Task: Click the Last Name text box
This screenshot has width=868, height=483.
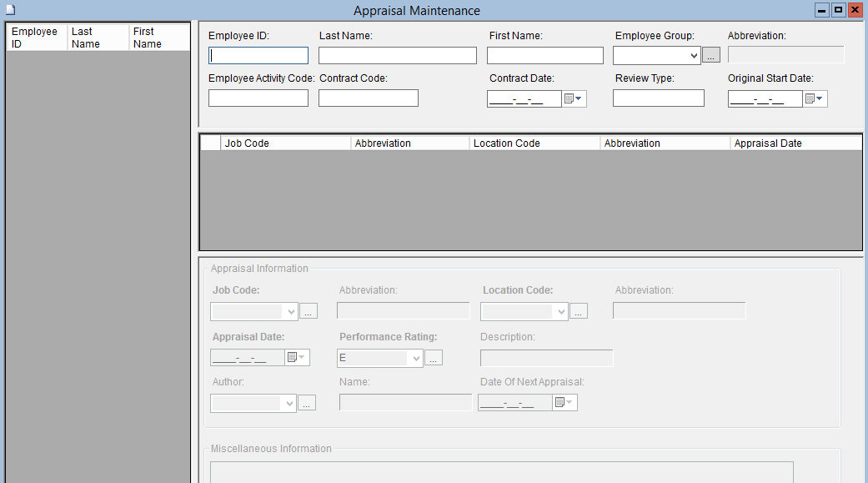Action: (397, 56)
